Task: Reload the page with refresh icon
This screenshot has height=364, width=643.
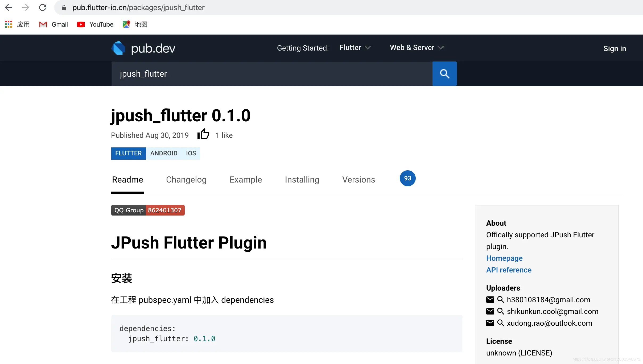Action: pos(43,7)
